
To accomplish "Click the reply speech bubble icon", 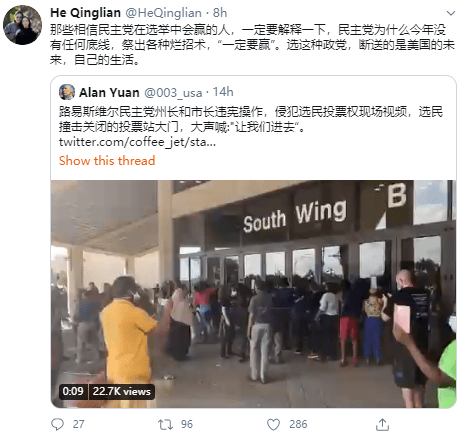I will (57, 424).
